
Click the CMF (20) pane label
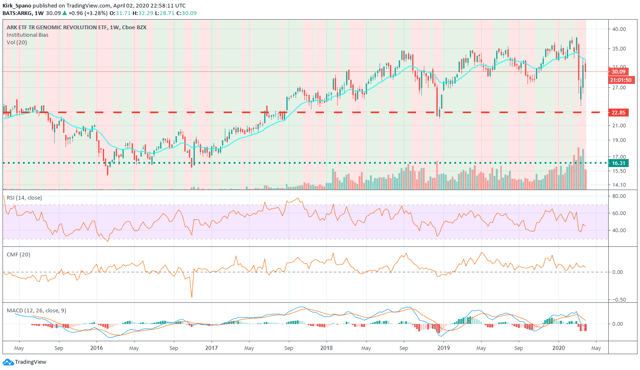18,255
